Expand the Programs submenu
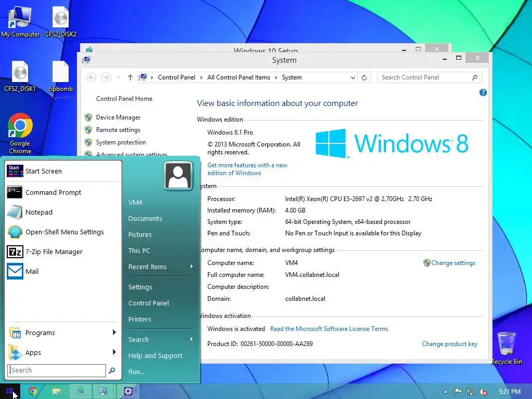Image resolution: width=532 pixels, height=399 pixels. [63, 332]
